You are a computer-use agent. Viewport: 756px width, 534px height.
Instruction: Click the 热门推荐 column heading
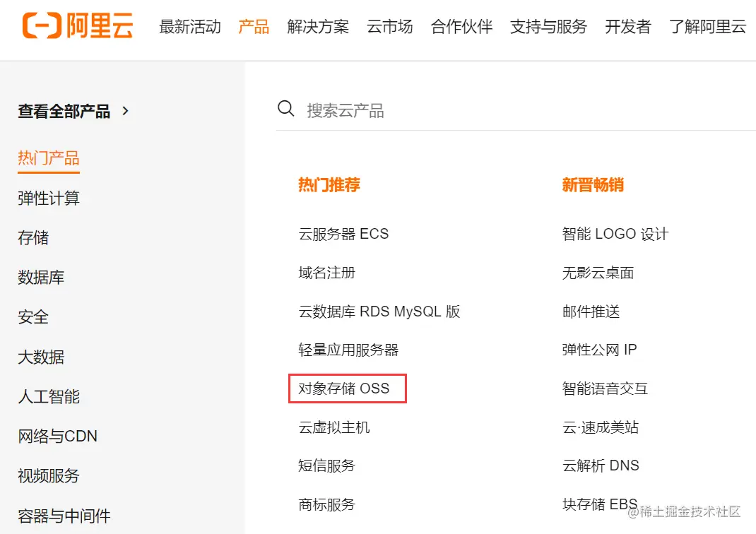pyautogui.click(x=329, y=184)
